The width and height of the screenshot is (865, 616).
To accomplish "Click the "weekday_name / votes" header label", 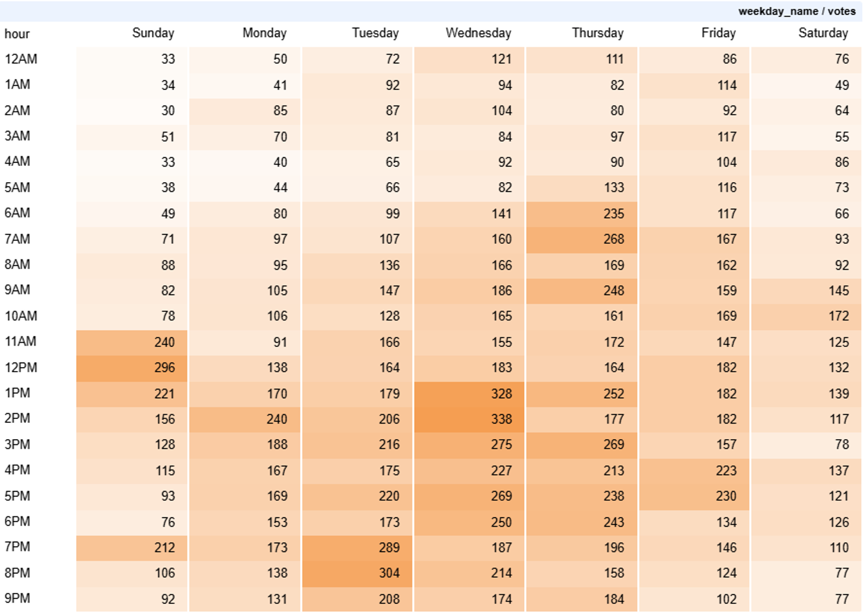I will tap(796, 11).
